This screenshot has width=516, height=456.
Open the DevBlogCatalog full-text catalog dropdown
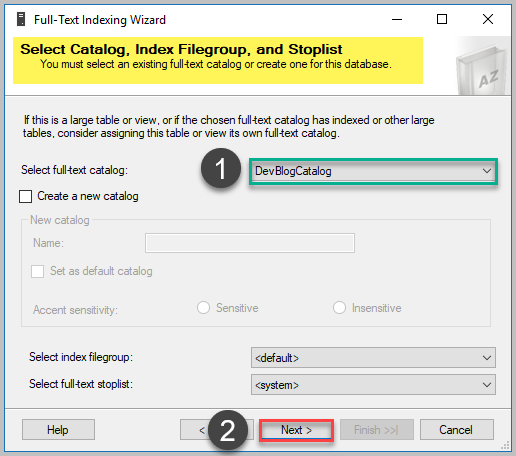(373, 171)
